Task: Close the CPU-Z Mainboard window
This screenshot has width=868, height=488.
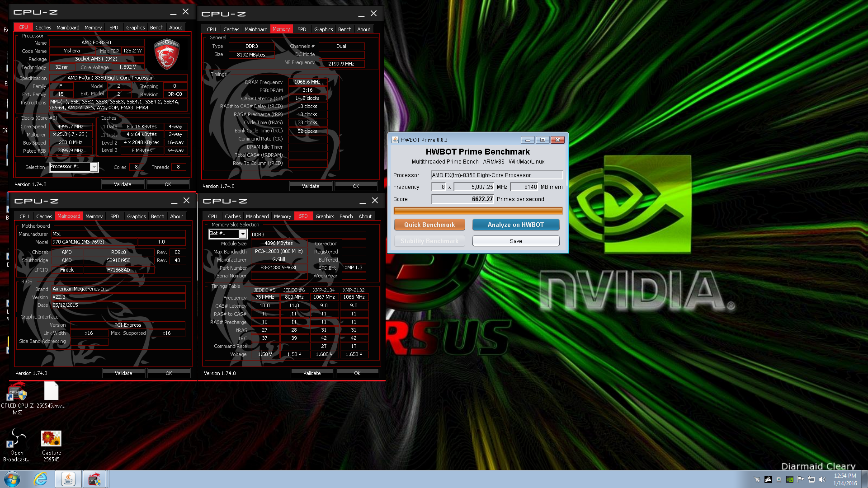Action: tap(186, 201)
